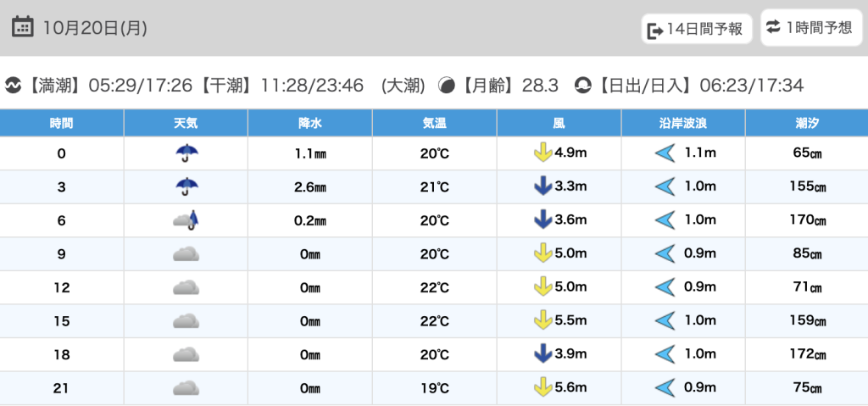This screenshot has height=406, width=868.
Task: Click the calendar icon beside 10月20日
Action: coord(23,27)
